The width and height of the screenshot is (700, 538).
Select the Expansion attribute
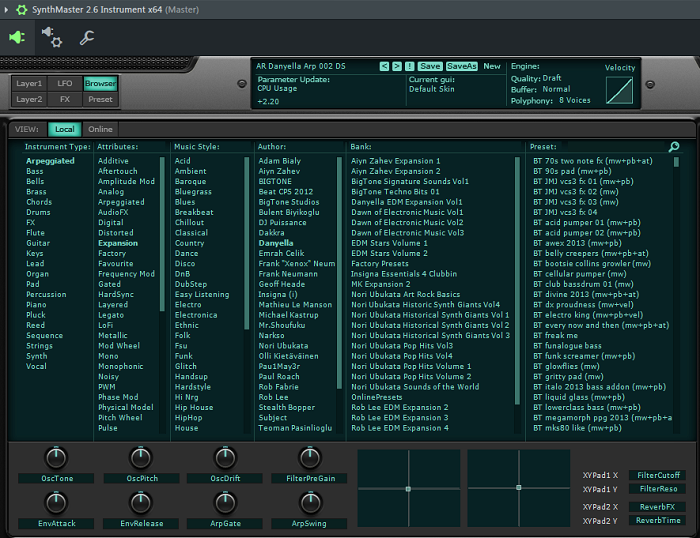[118, 243]
